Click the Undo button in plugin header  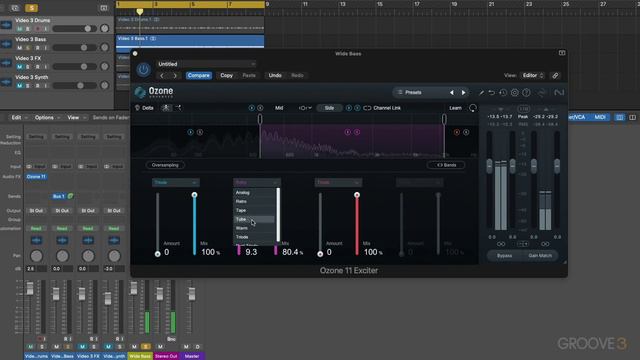coord(275,76)
